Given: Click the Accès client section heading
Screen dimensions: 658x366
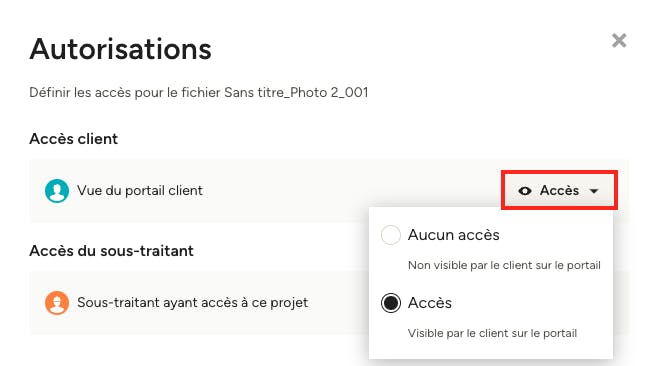Looking at the screenshot, I should [73, 139].
